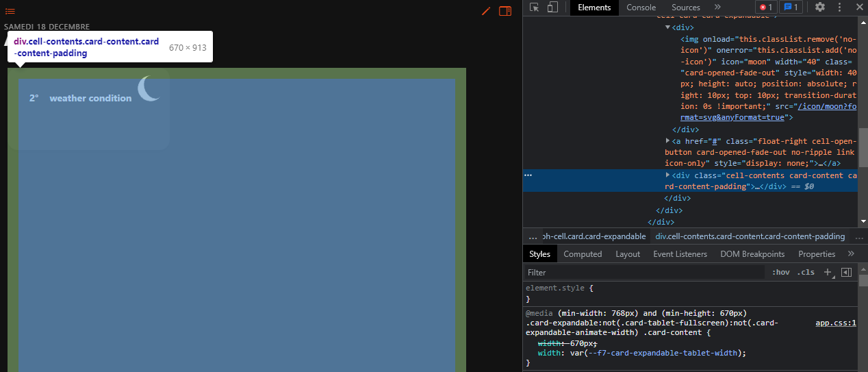Toggle the .cls element classes panel

tap(806, 272)
